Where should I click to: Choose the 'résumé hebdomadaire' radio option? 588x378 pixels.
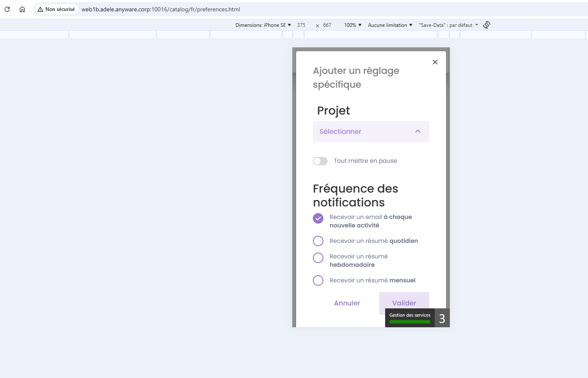coord(318,258)
